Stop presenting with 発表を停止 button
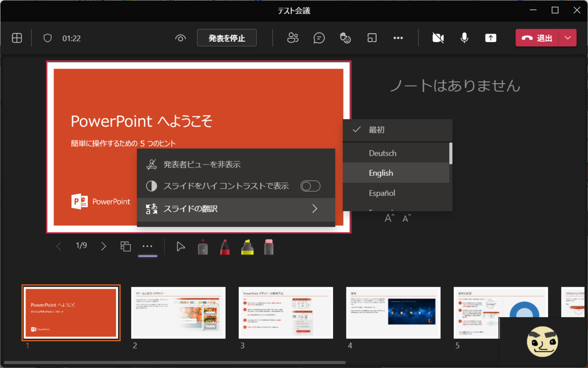 click(227, 38)
